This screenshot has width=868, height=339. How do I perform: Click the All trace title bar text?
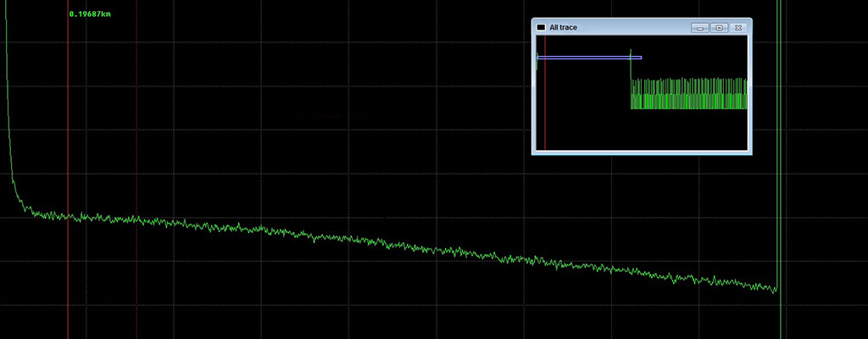point(563,28)
